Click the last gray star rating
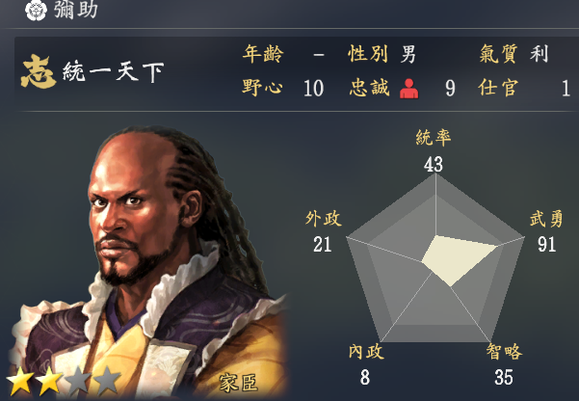 [107, 380]
